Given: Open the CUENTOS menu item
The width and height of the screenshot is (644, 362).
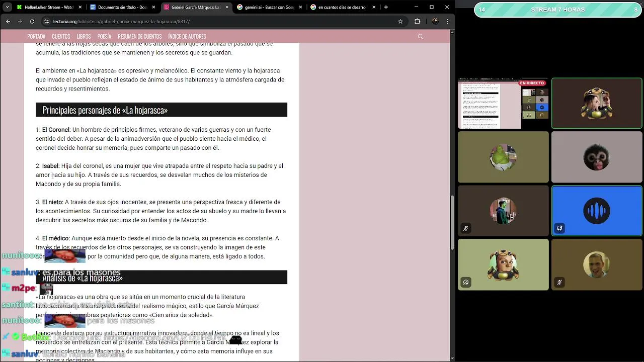Looking at the screenshot, I should (61, 37).
